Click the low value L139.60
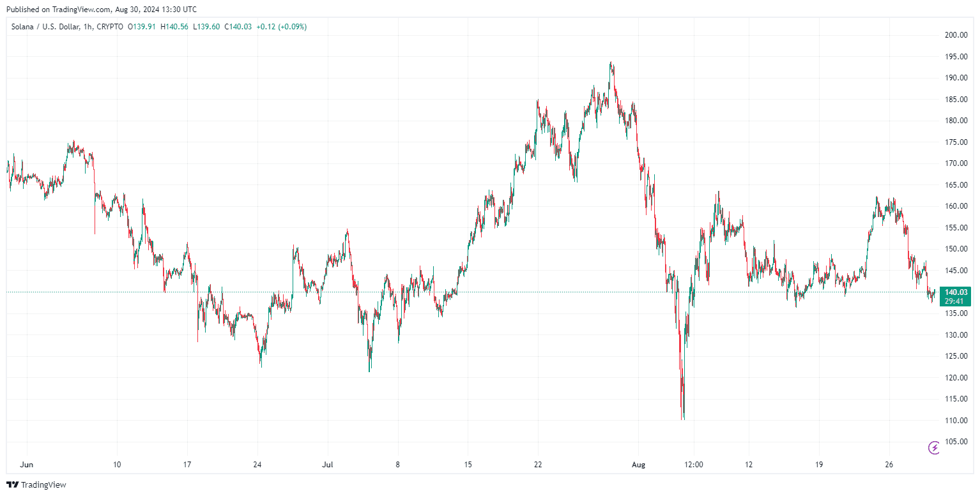 pos(206,27)
